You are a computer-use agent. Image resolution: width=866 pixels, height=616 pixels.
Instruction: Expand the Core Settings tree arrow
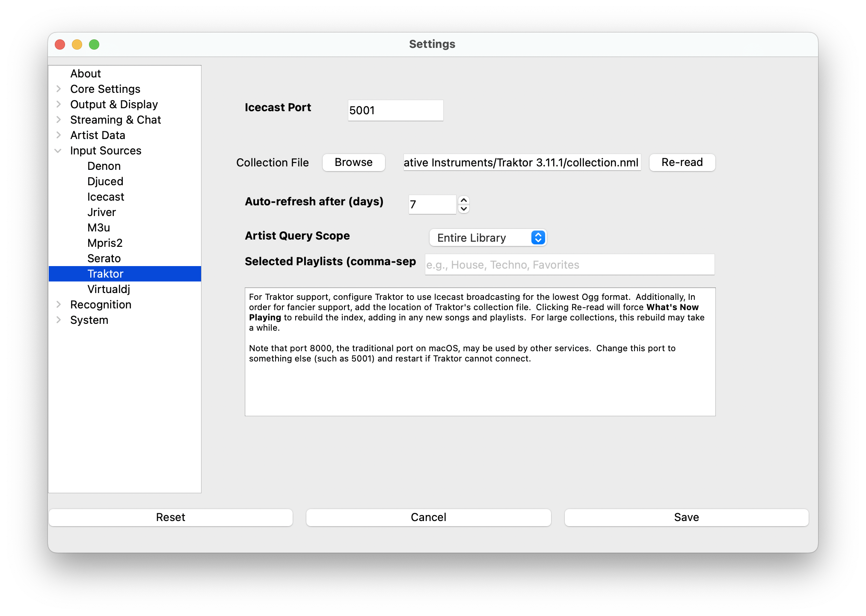point(59,89)
